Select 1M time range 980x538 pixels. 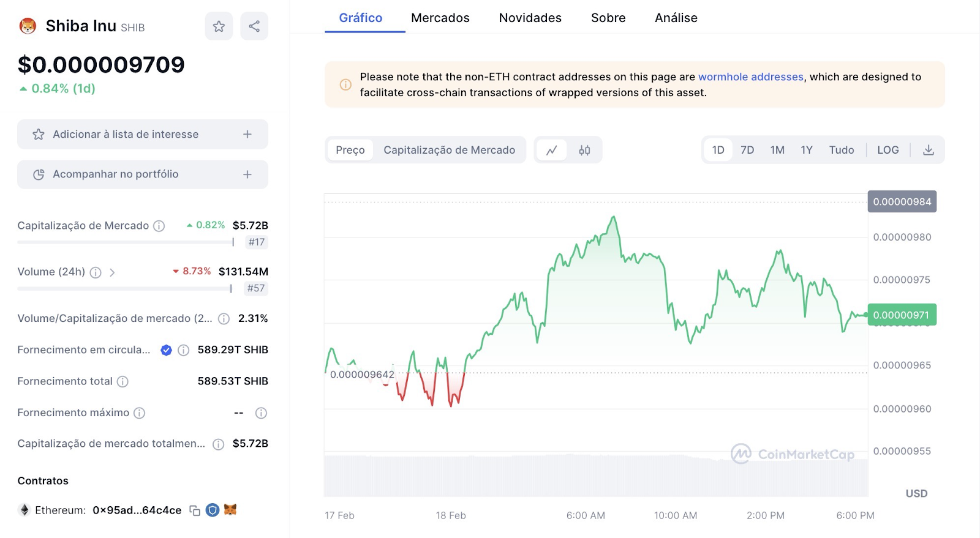[x=777, y=150]
